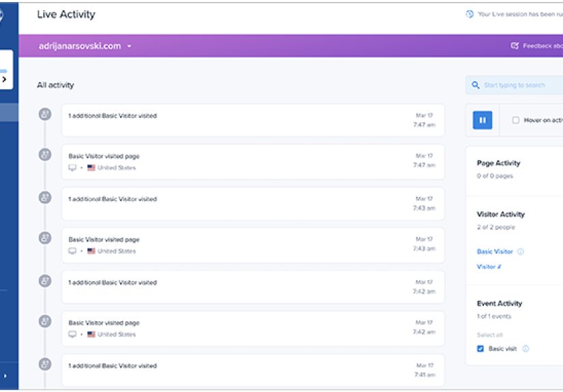This screenshot has height=392, width=563.
Task: Click the Event Activity heading
Action: pyautogui.click(x=500, y=303)
